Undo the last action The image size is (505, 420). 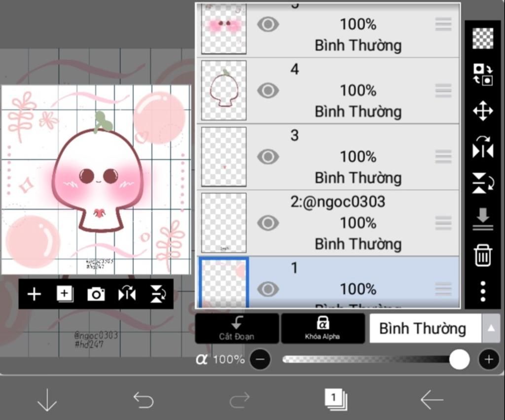[144, 400]
